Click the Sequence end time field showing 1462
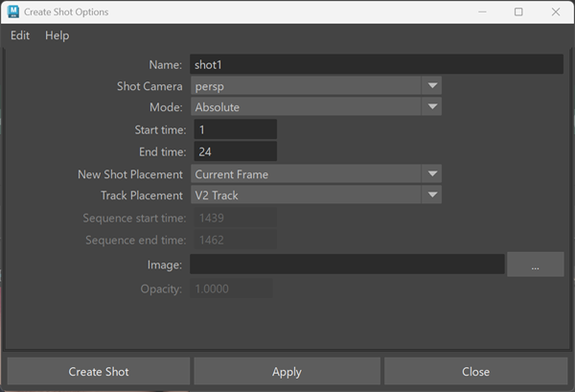Viewport: 575px width, 392px height. [236, 240]
